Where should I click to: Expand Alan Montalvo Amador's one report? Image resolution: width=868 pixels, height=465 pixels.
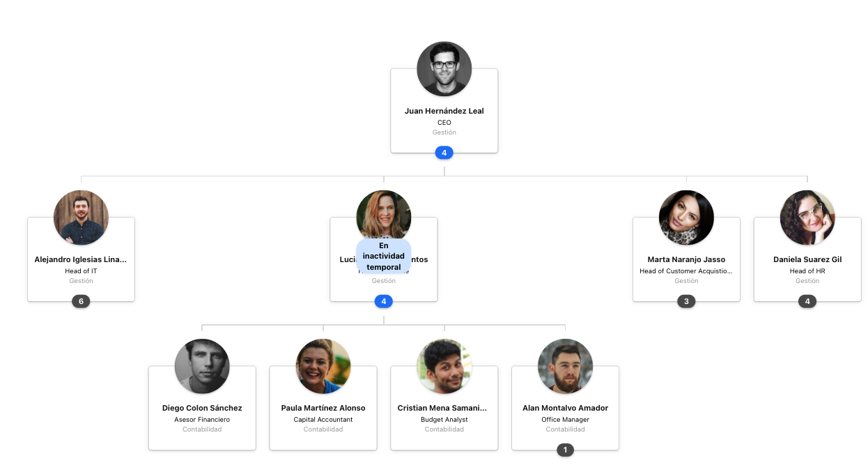[565, 450]
